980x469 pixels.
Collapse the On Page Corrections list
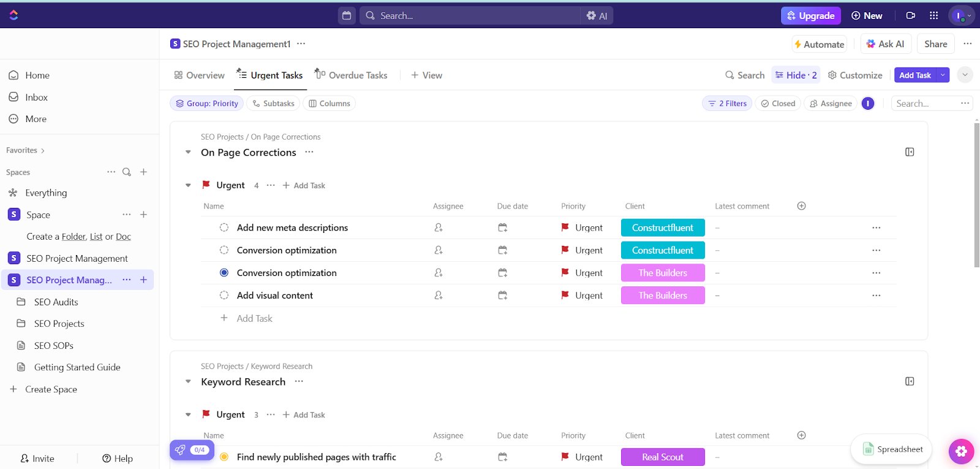(x=188, y=153)
